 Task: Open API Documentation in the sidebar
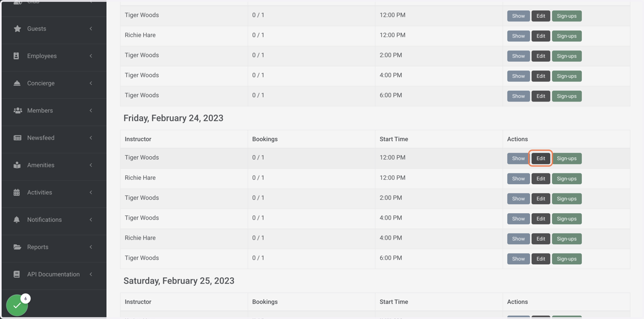click(54, 274)
